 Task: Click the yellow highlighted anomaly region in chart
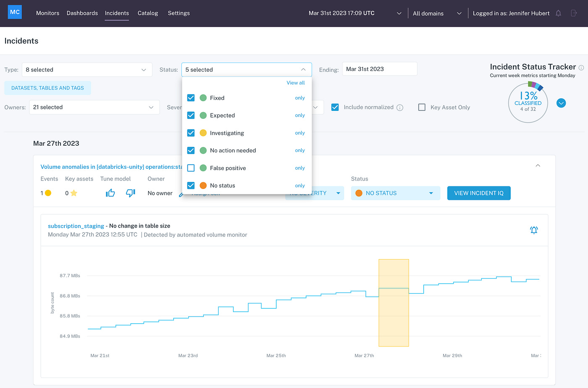(x=394, y=303)
